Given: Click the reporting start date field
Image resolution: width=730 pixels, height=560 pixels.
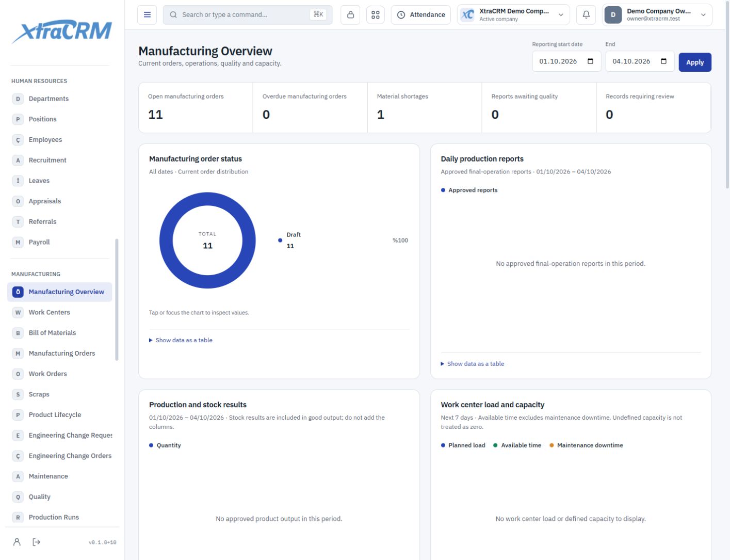Looking at the screenshot, I should pyautogui.click(x=566, y=61).
